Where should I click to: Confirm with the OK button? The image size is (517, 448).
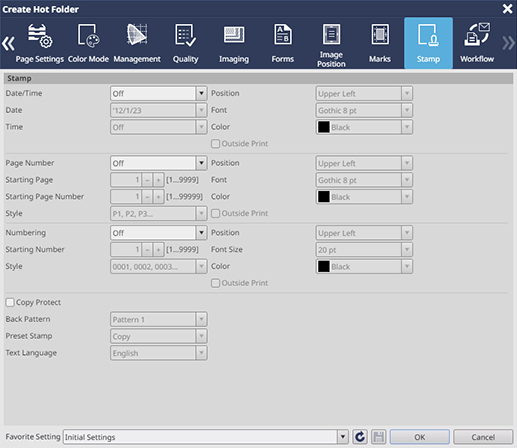click(420, 437)
